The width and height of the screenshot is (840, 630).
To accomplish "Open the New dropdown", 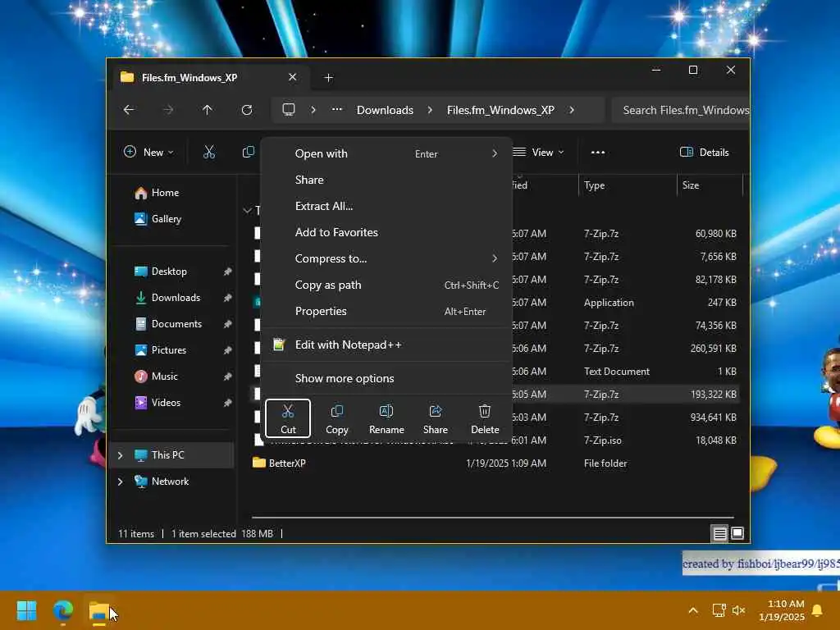I will [148, 152].
